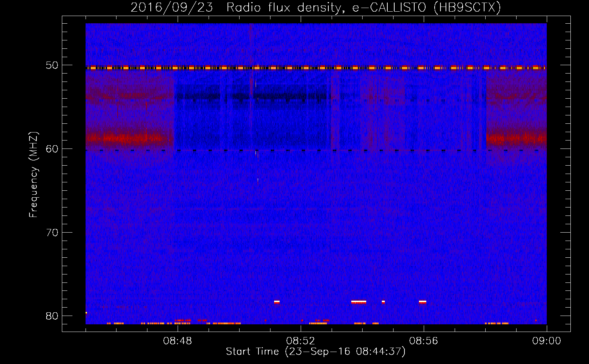The width and height of the screenshot is (589, 364).
Task: Click the 'Start Time (23-Sep-16 08:44:37)' label
Action: (x=316, y=352)
